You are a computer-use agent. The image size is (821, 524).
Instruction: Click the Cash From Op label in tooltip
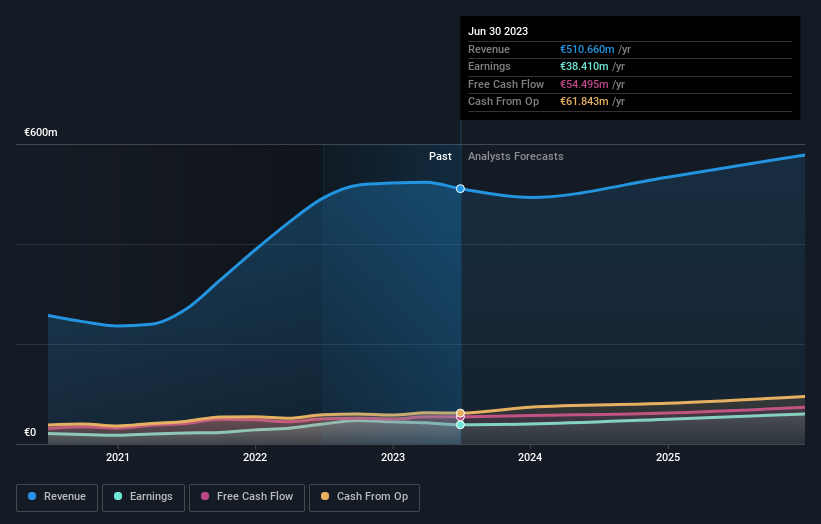503,102
